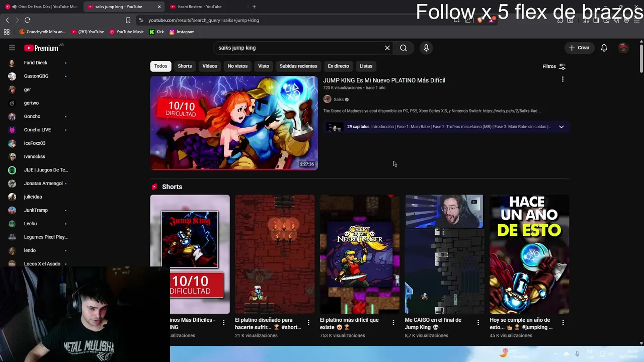Open options for the '10/10 Dificultad' short
Viewport: 644px width, 362px height.
(x=224, y=322)
